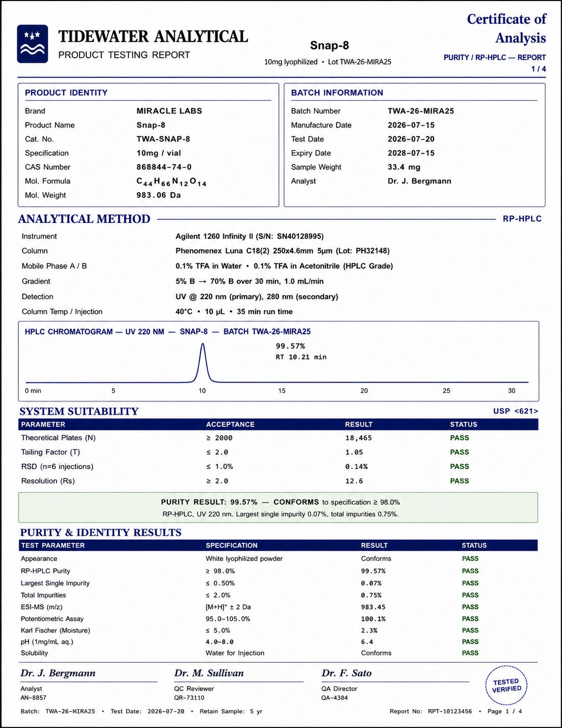Viewport: 562px width, 728px height.
Task: Select the Batch Number TWA-26-MIRA25 value
Action: [x=421, y=111]
